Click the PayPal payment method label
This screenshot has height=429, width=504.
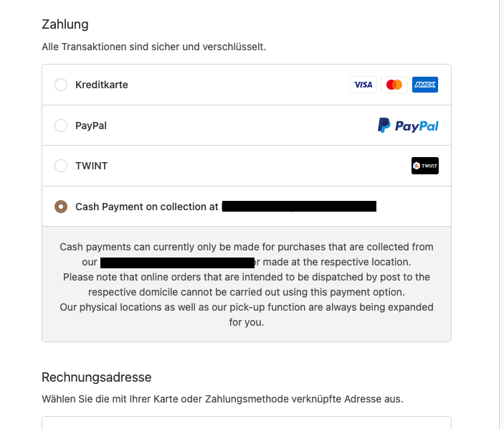pos(91,126)
